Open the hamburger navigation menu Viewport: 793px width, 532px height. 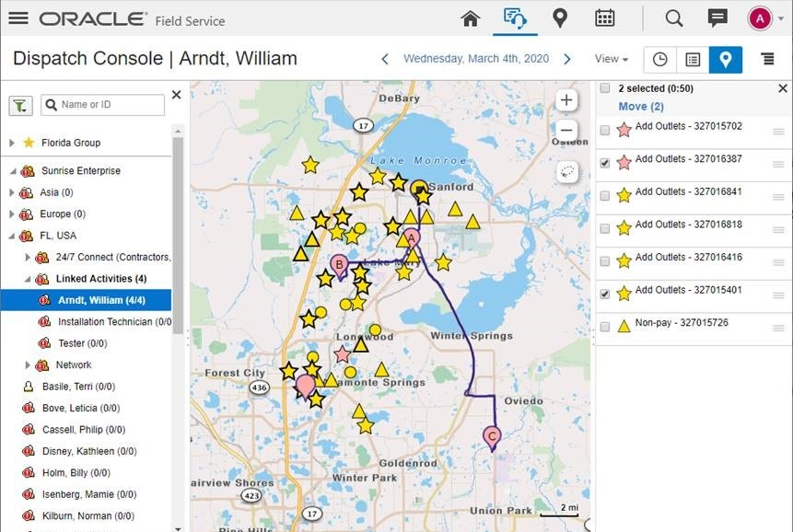pos(18,18)
